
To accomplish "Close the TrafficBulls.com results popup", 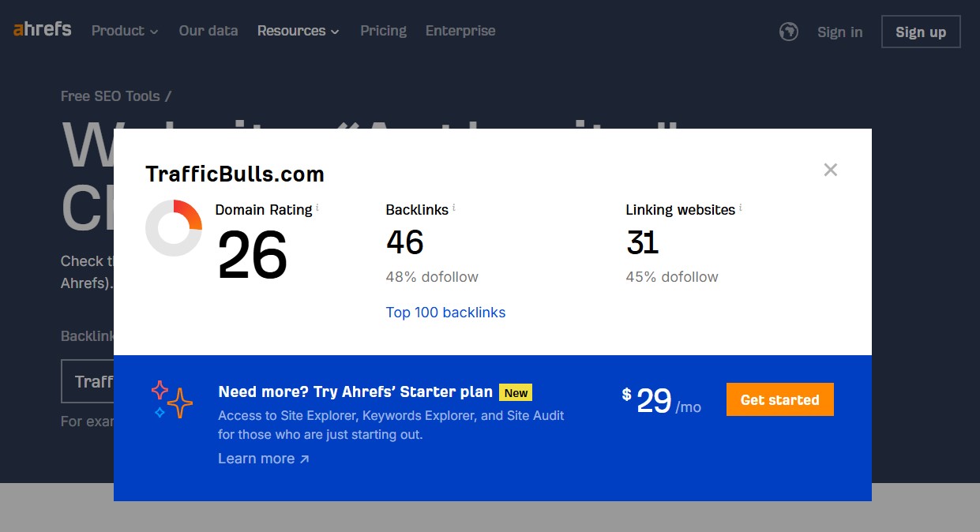I will 830,170.
